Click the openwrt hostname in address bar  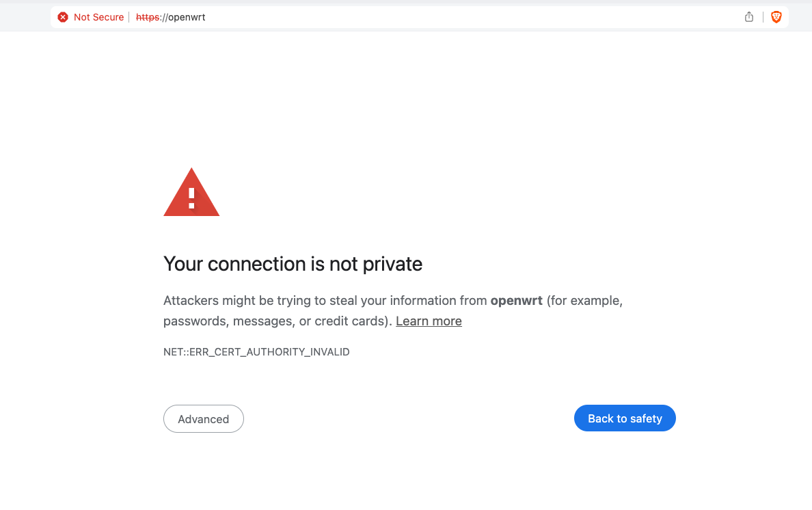tap(187, 17)
